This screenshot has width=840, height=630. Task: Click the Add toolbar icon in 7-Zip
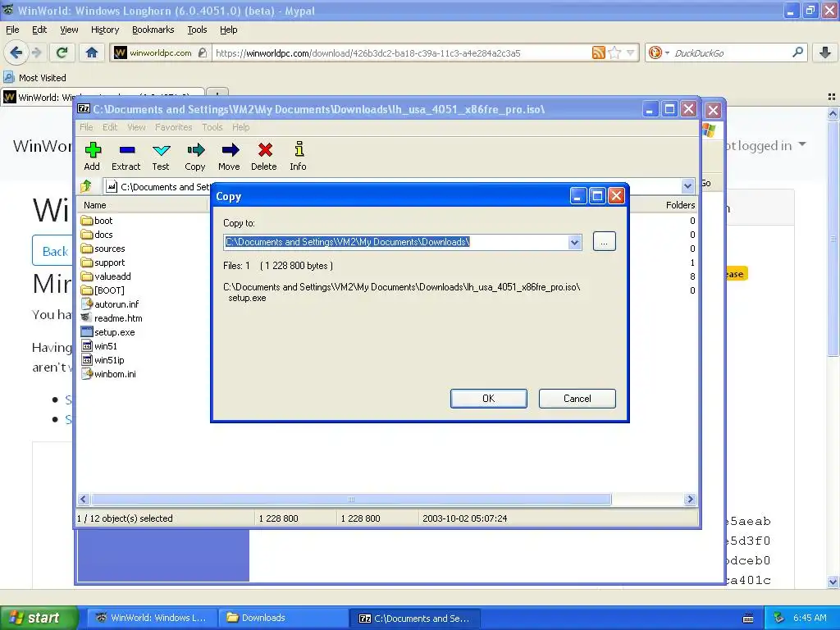click(x=93, y=151)
